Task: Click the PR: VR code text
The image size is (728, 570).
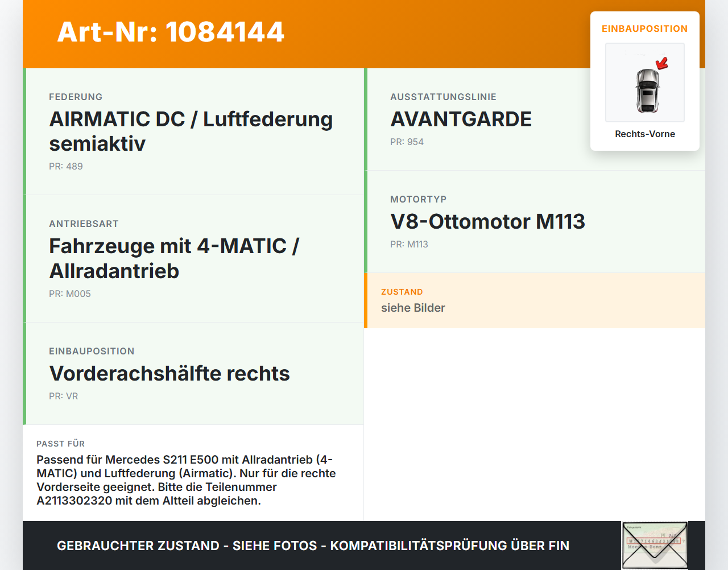Action: (x=64, y=396)
